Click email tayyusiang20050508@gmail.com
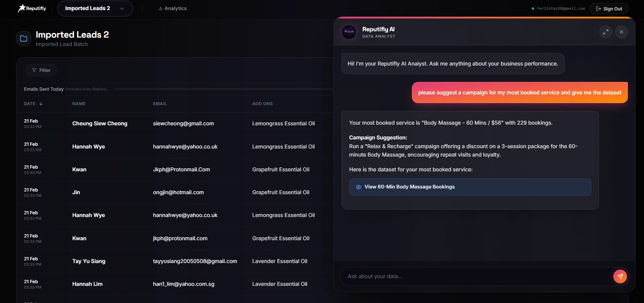Viewport: 644px width, 303px height. [x=195, y=261]
